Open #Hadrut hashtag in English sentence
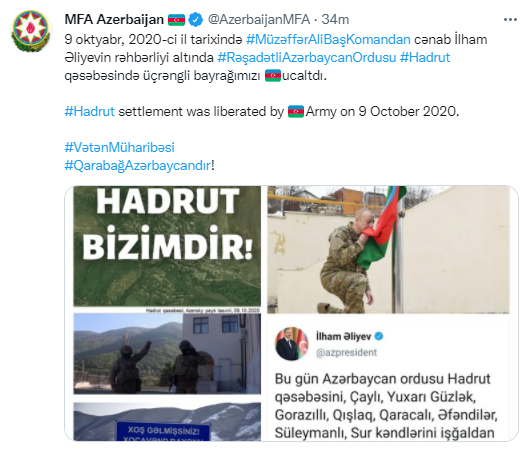Image resolution: width=523 pixels, height=450 pixels. point(89,111)
